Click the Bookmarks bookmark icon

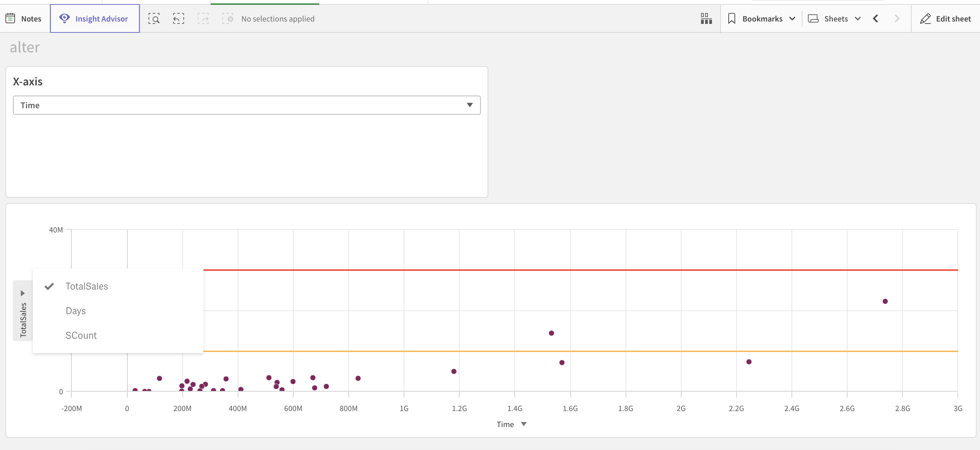(732, 17)
